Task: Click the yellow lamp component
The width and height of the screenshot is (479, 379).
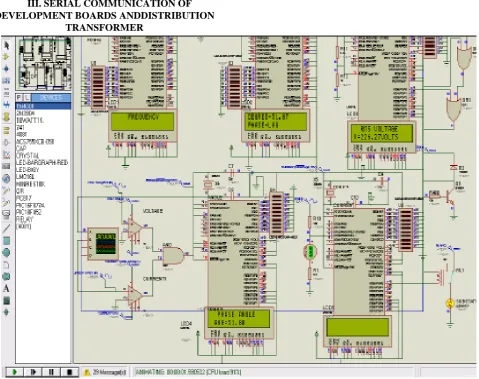Action: 450,303
